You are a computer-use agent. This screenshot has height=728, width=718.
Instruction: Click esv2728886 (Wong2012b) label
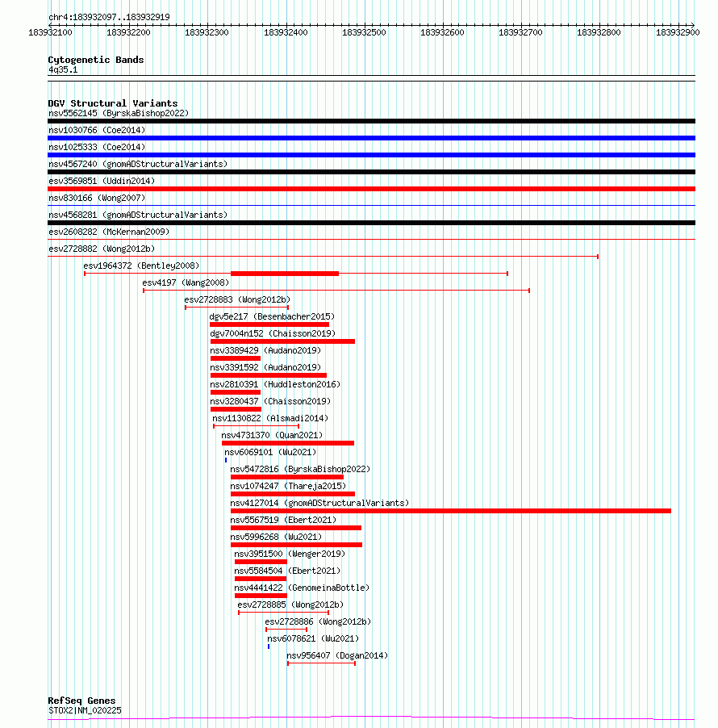tap(318, 621)
